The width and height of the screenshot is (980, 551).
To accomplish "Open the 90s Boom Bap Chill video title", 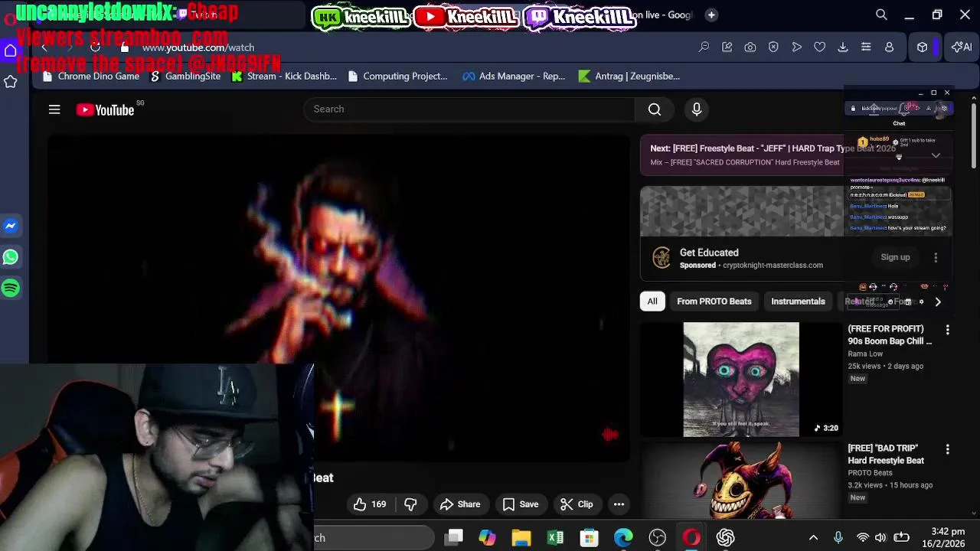I will pos(890,335).
